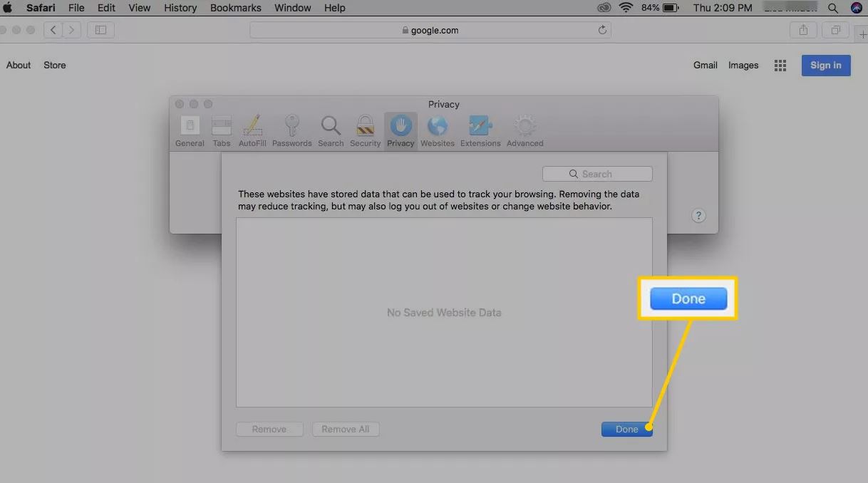The image size is (868, 483).
Task: Reload the page with refresh icon
Action: 602,30
